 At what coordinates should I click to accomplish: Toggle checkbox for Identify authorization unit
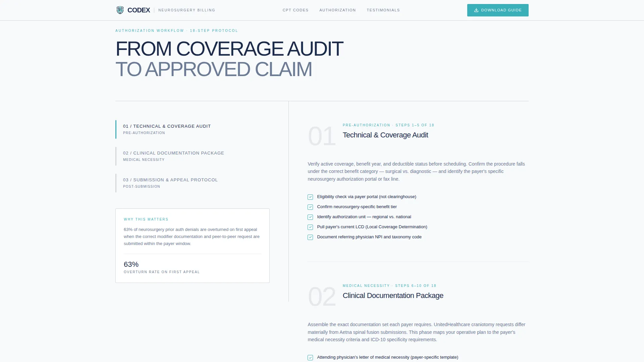[310, 217]
